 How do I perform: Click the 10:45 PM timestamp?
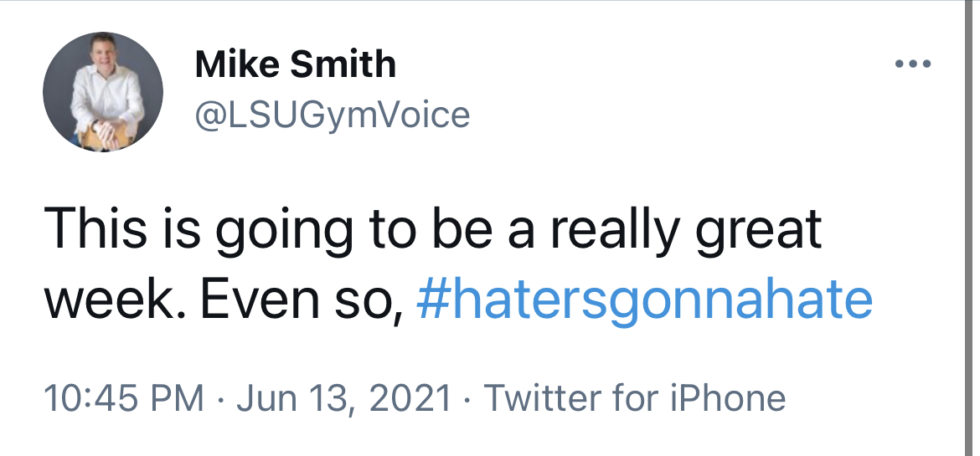124,397
